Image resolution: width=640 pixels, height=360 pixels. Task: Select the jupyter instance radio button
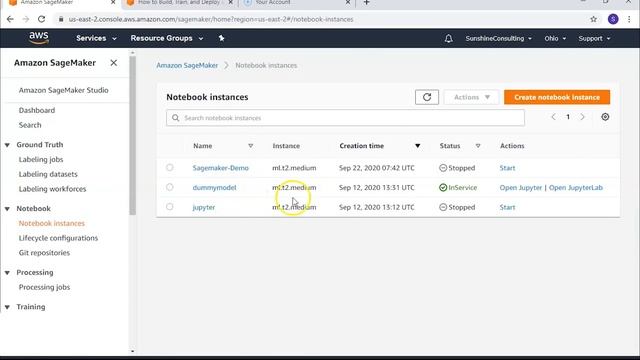click(x=170, y=207)
